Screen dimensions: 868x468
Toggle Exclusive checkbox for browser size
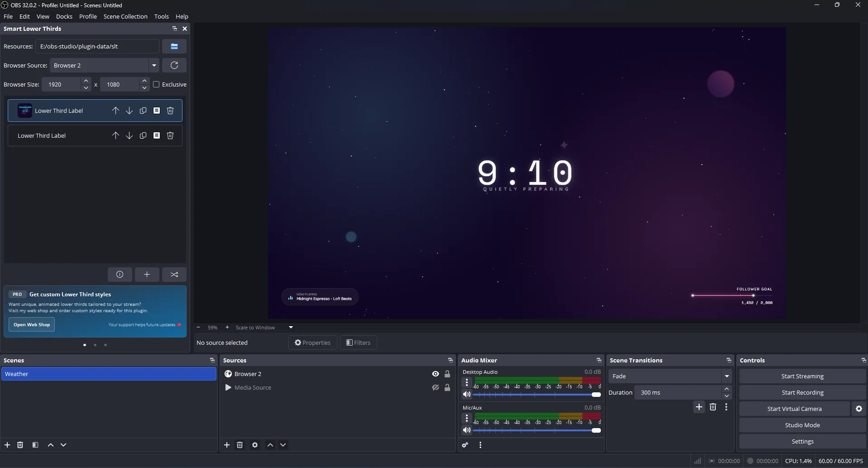coord(156,84)
